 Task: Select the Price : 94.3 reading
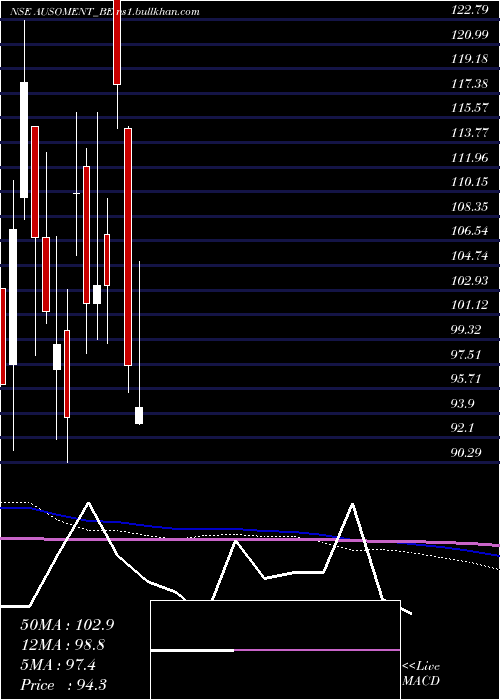click(x=63, y=685)
